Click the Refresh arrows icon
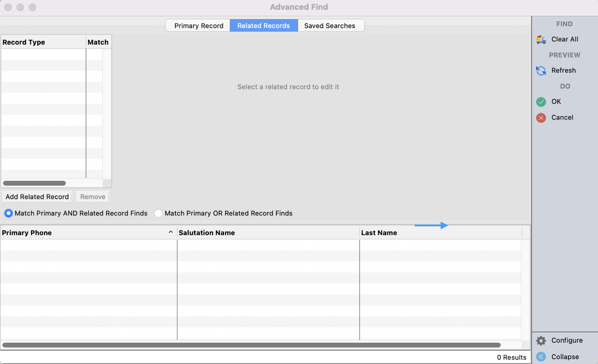 coord(541,71)
